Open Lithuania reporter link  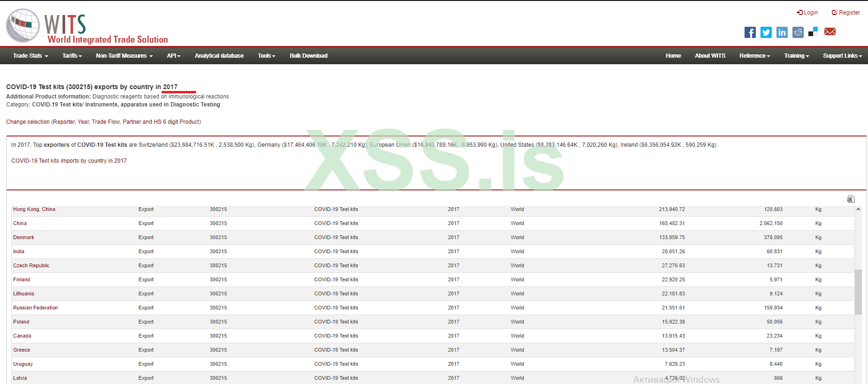click(x=23, y=294)
